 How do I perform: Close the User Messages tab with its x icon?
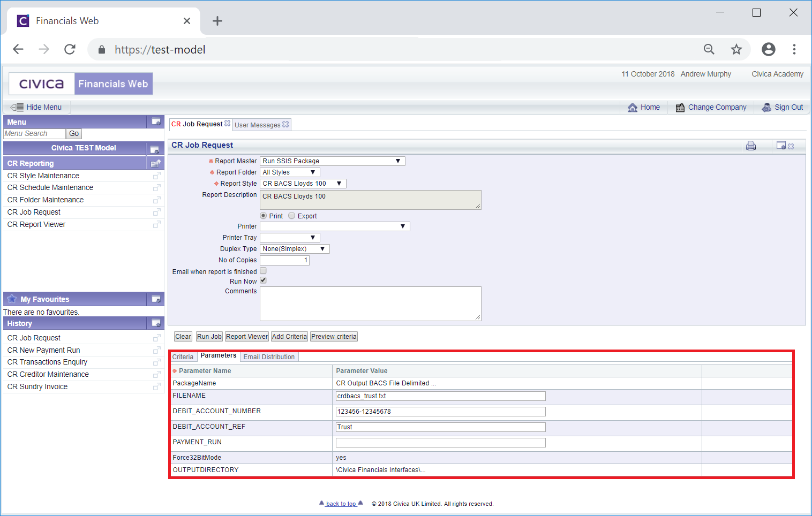285,124
